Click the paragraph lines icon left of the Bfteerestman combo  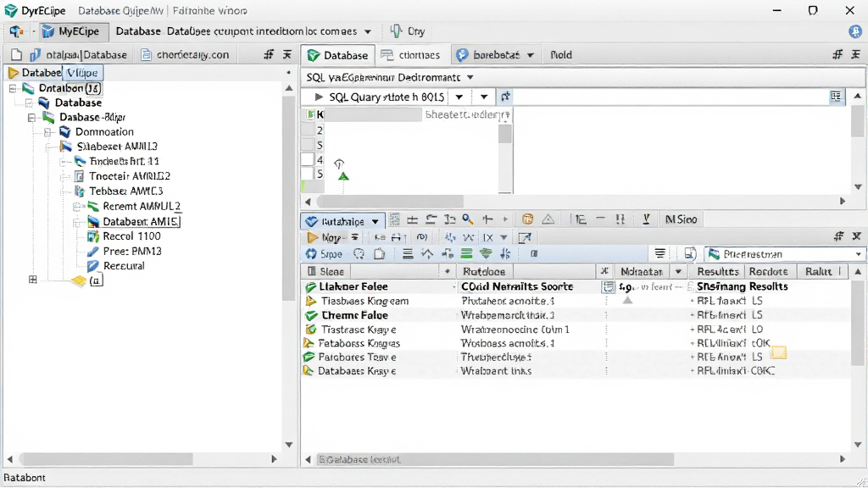[659, 254]
